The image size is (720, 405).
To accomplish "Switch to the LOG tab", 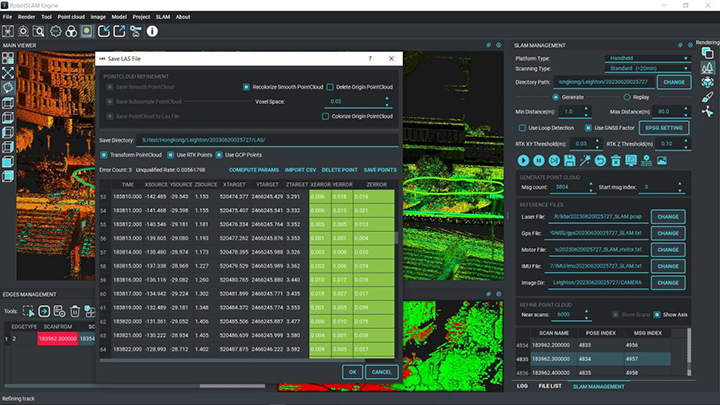I will click(x=522, y=386).
